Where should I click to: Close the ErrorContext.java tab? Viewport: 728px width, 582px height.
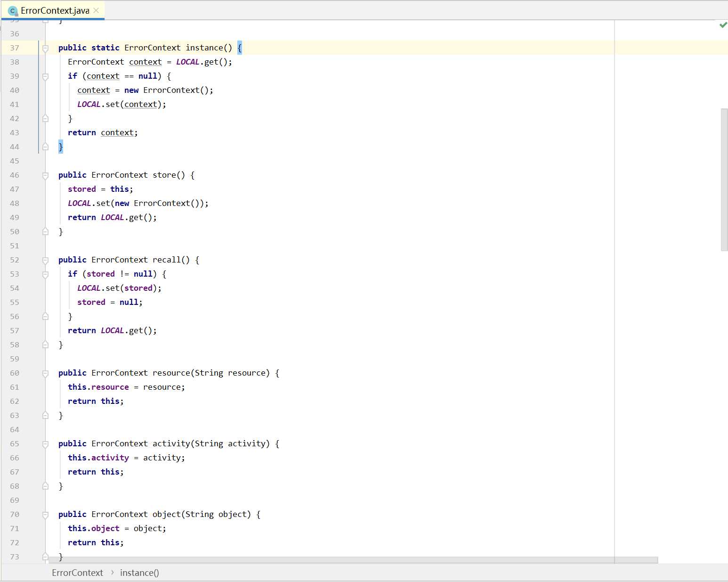tap(96, 10)
